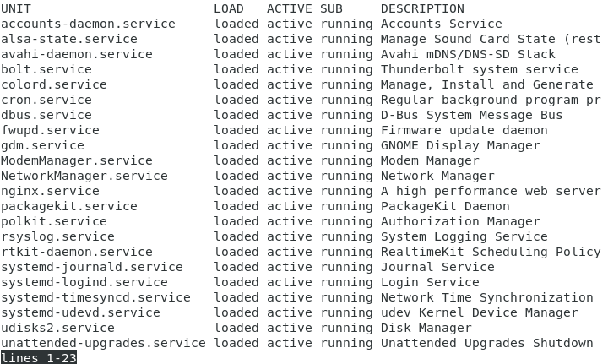Click the systemd-journald.service unit name
The width and height of the screenshot is (608, 364).
click(x=92, y=267)
